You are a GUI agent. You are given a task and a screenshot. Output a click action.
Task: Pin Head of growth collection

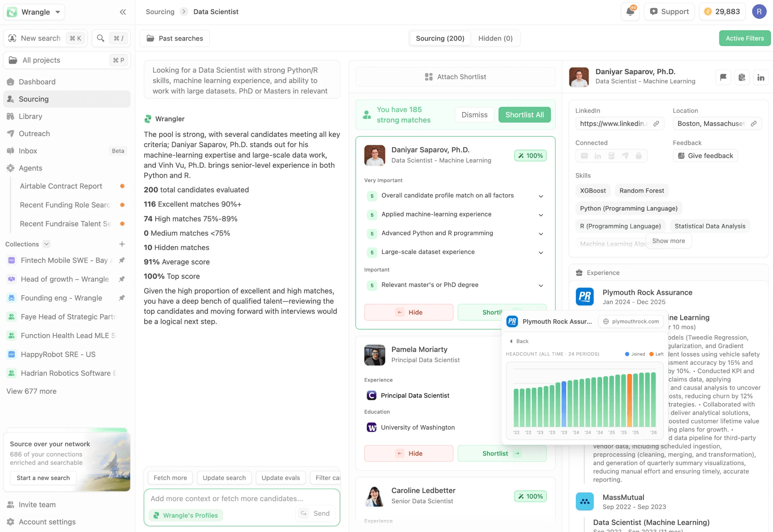122,279
